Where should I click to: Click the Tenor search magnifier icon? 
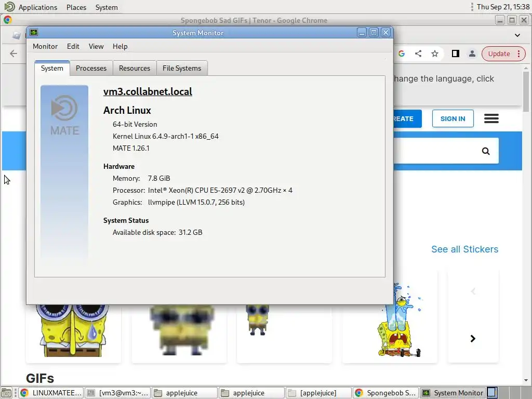(x=486, y=151)
